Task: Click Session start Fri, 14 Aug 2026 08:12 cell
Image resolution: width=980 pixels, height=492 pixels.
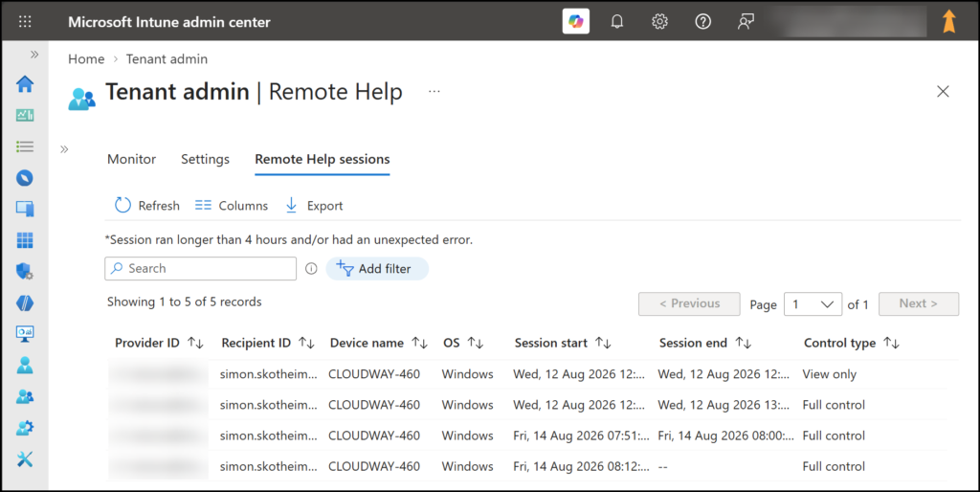Action: coord(581,466)
